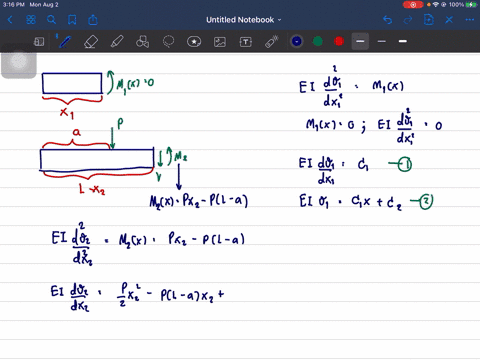The height and width of the screenshot is (360, 480).
Task: Choose the dark blue pen color
Action: point(297,41)
